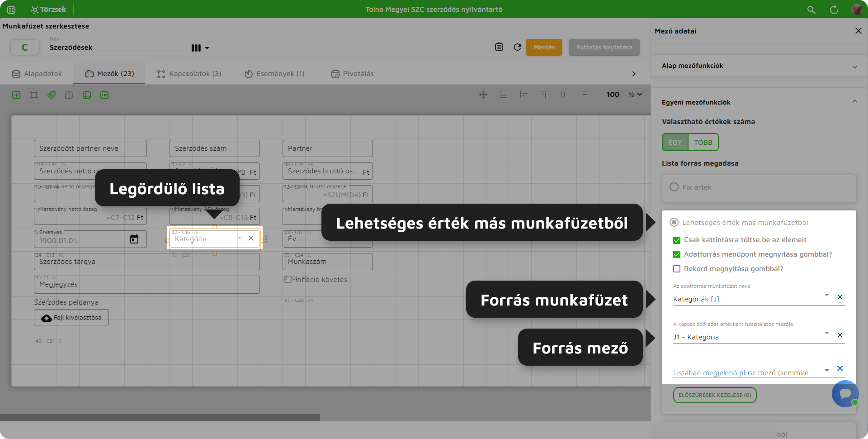Click the align top icon
Viewport: 868px width, 439px height.
pyautogui.click(x=544, y=95)
